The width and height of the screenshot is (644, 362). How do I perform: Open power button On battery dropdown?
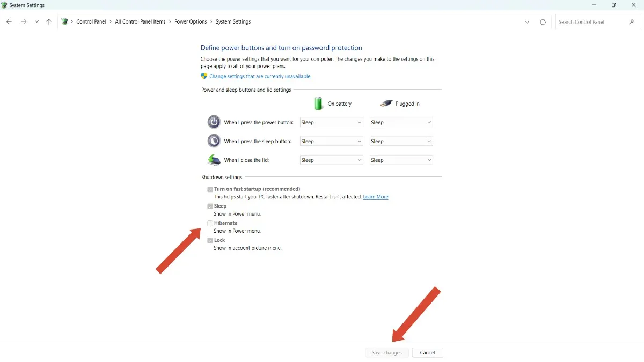pyautogui.click(x=331, y=122)
